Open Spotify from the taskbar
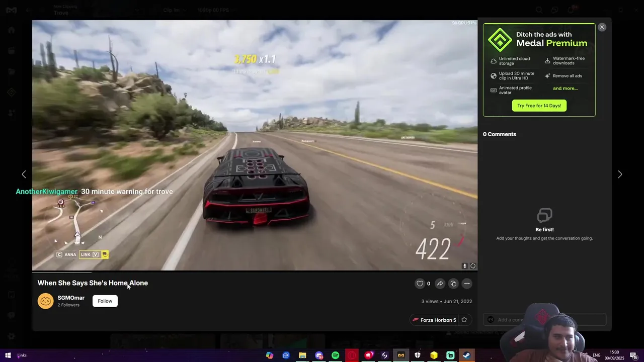644x362 pixels. (335, 355)
